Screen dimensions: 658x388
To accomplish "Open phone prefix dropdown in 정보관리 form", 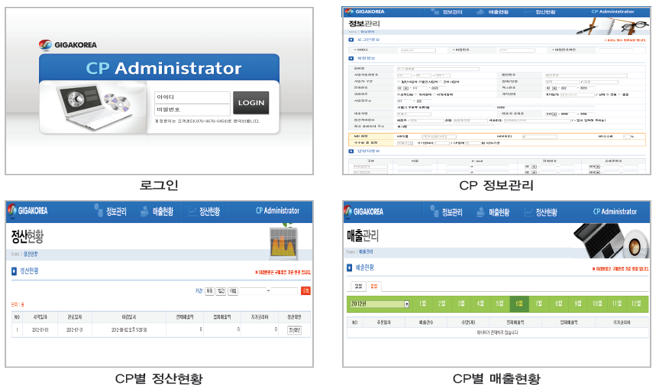I will point(406,89).
